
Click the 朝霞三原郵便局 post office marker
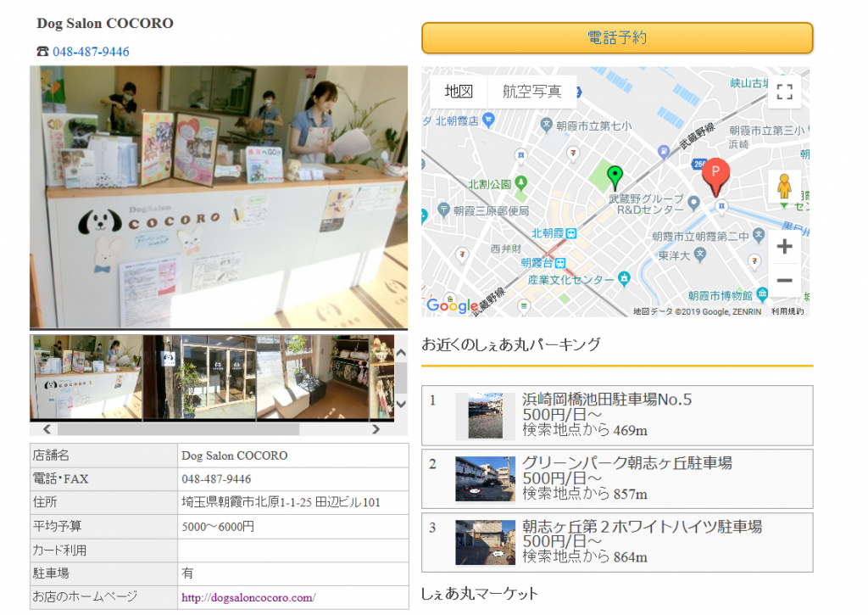[x=442, y=210]
